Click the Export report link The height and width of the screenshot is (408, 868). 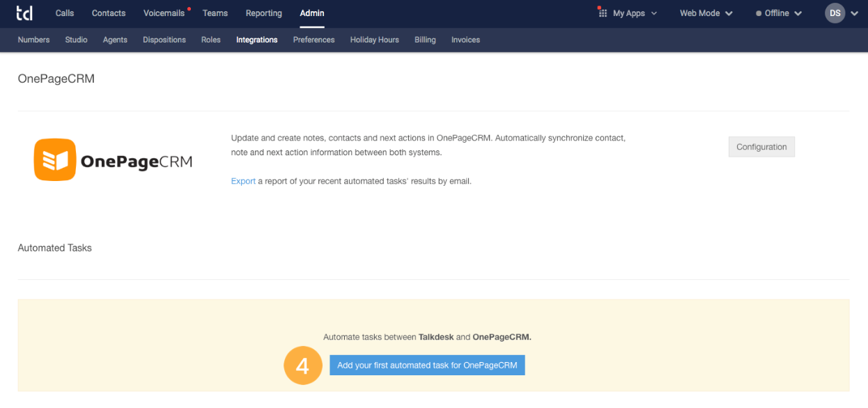tap(243, 181)
